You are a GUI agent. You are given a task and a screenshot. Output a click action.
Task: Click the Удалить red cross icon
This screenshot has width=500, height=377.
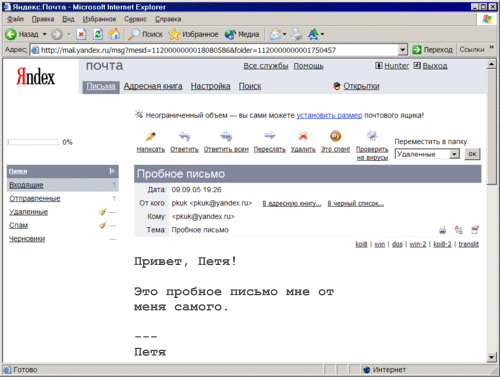point(303,136)
